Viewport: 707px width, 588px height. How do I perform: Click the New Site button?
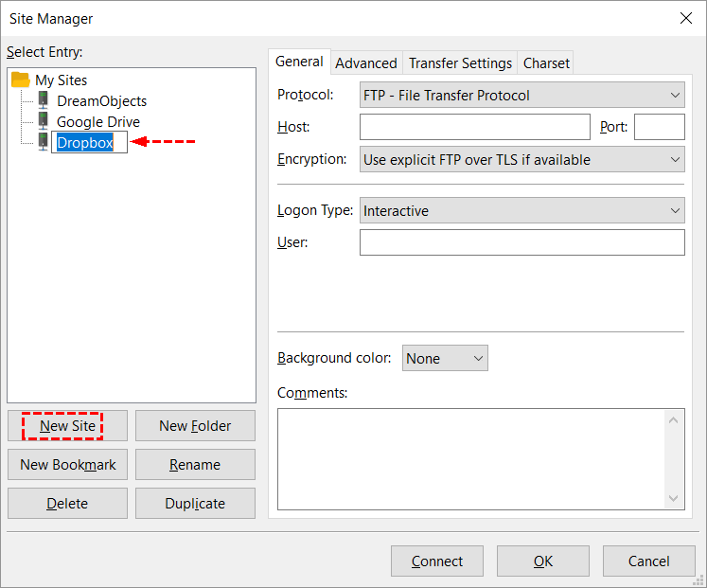point(67,426)
